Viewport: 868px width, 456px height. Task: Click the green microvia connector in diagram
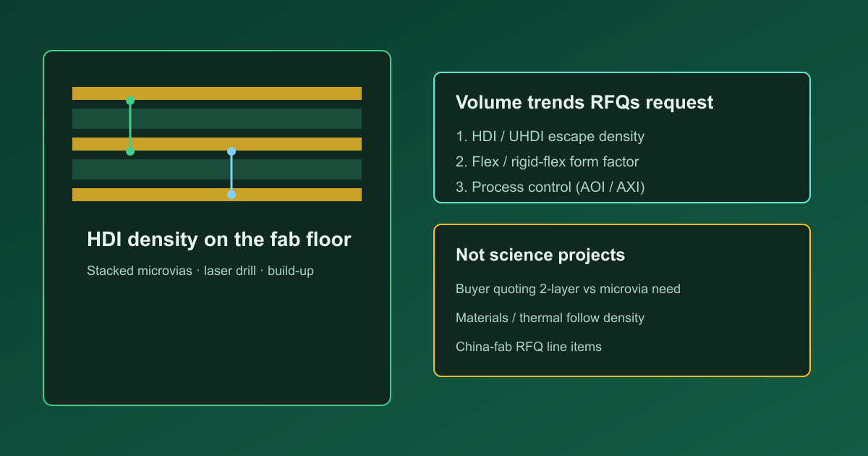(x=130, y=126)
